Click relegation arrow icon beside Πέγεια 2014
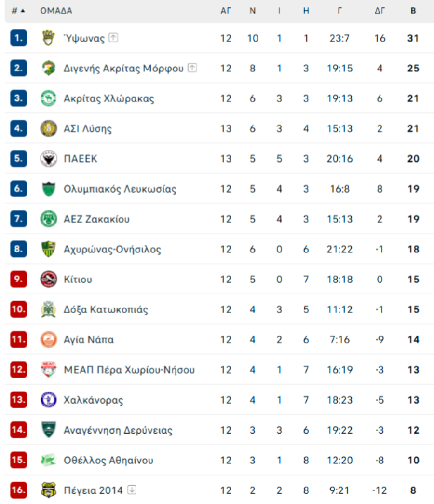The image size is (434, 504). click(132, 490)
